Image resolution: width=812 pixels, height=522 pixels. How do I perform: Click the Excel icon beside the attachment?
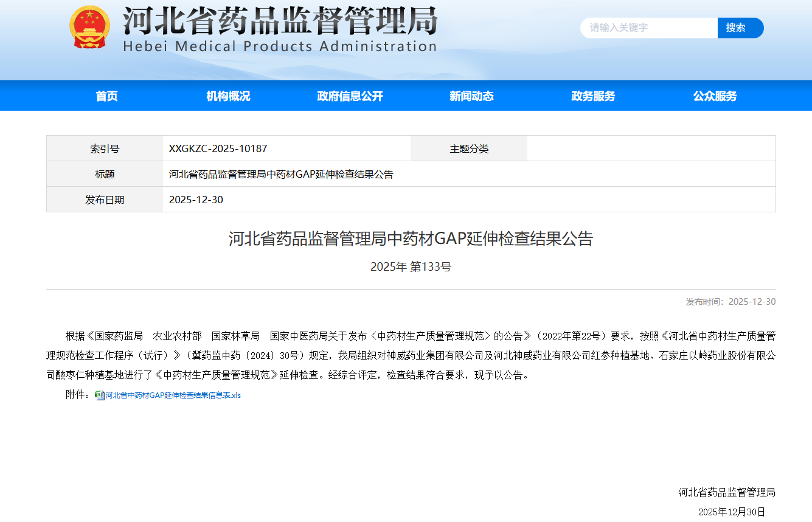[x=100, y=395]
